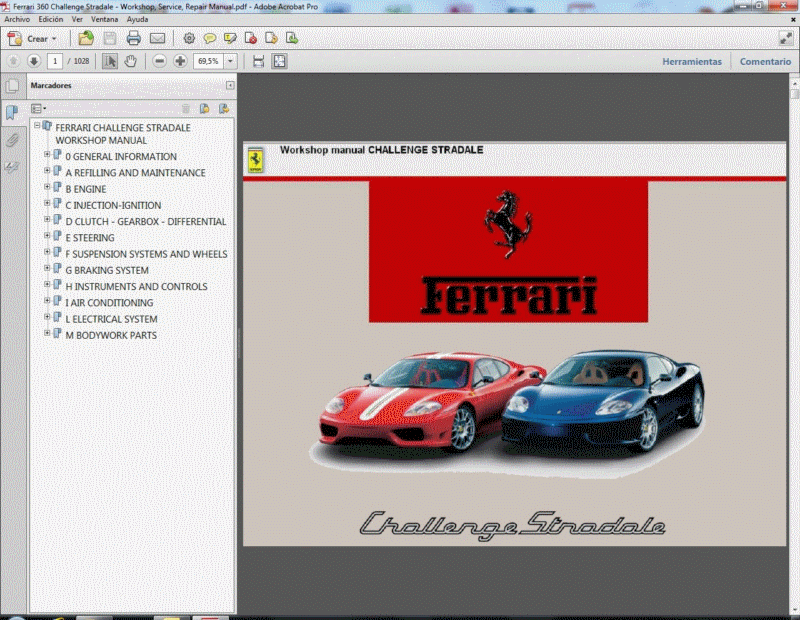Viewport: 800px width, 620px height.
Task: Toggle the bookmarks panel icon
Action: [12, 112]
